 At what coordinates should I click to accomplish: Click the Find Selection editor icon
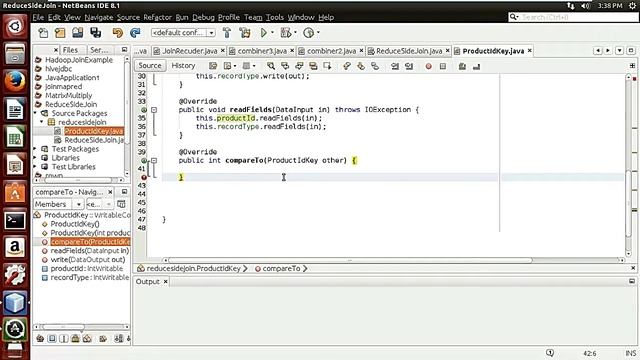[x=271, y=66]
